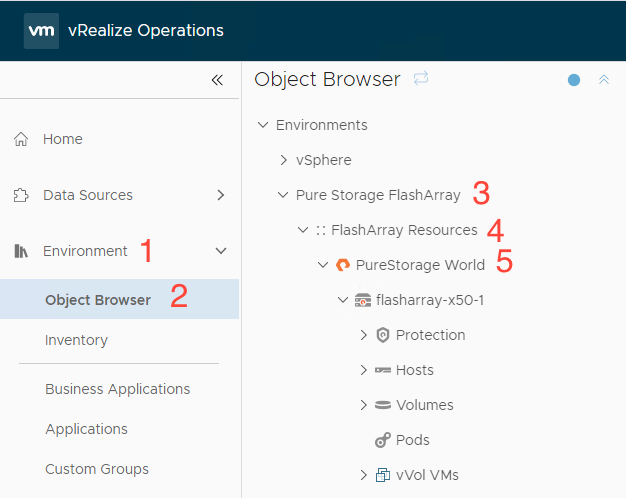The height and width of the screenshot is (498, 626).
Task: Open Business Applications menu item
Action: [118, 389]
